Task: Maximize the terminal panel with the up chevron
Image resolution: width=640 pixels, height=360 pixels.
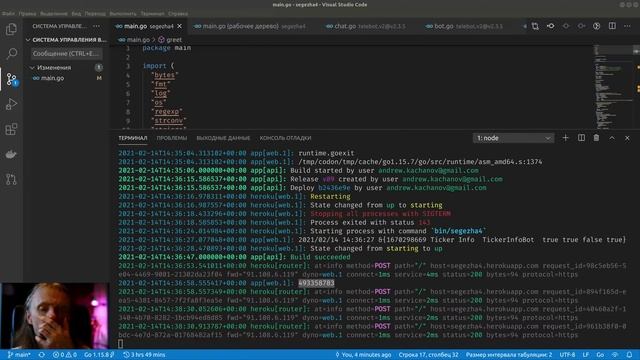Action: click(x=612, y=138)
